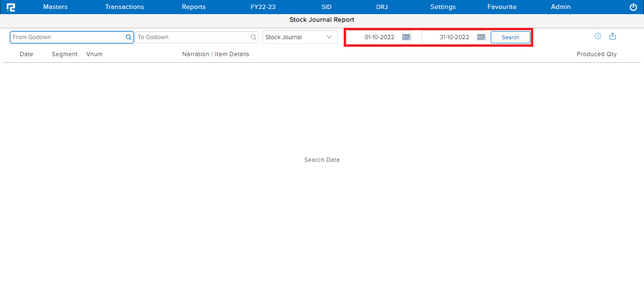The width and height of the screenshot is (644, 295).
Task: Click the To Godown search magnifier icon
Action: pyautogui.click(x=254, y=37)
